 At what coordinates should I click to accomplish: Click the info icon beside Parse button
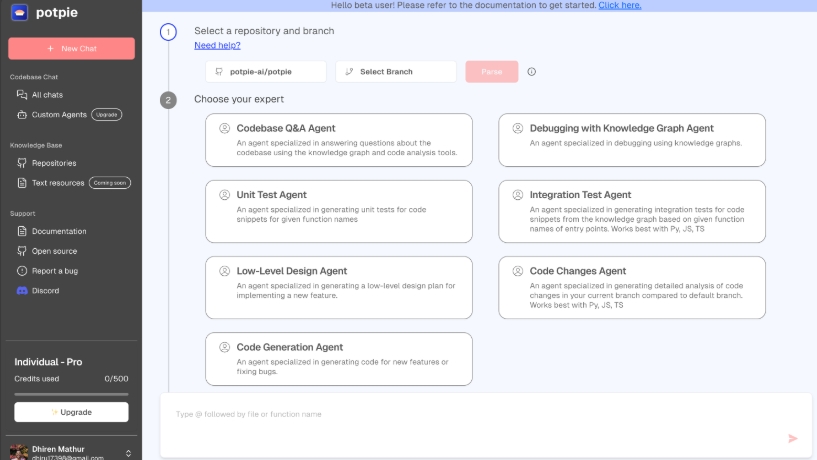coord(532,72)
